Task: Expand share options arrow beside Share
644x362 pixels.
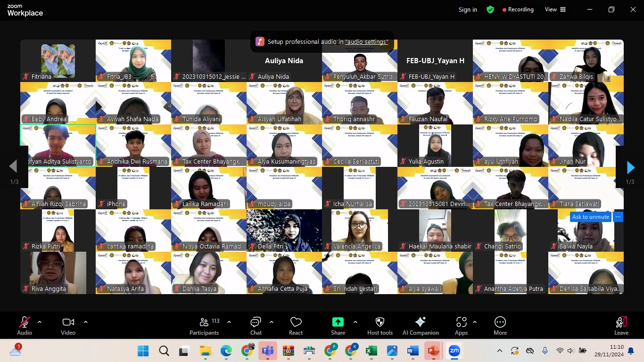Action: pyautogui.click(x=355, y=322)
